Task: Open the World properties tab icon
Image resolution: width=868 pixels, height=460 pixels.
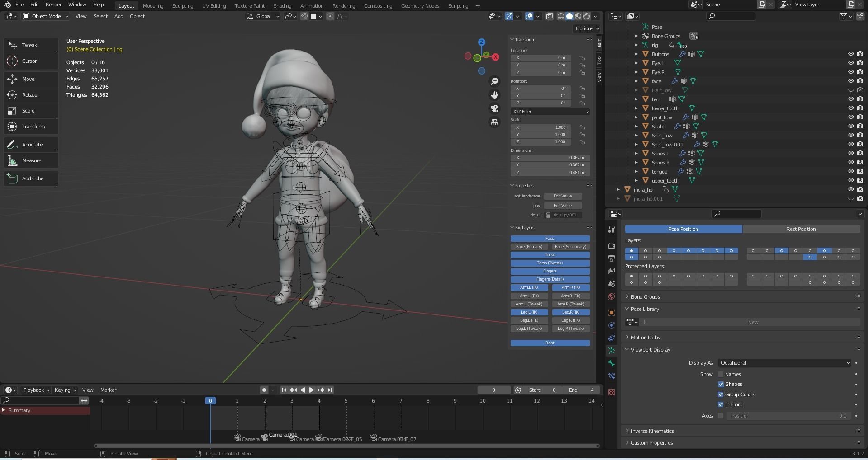Action: (612, 296)
